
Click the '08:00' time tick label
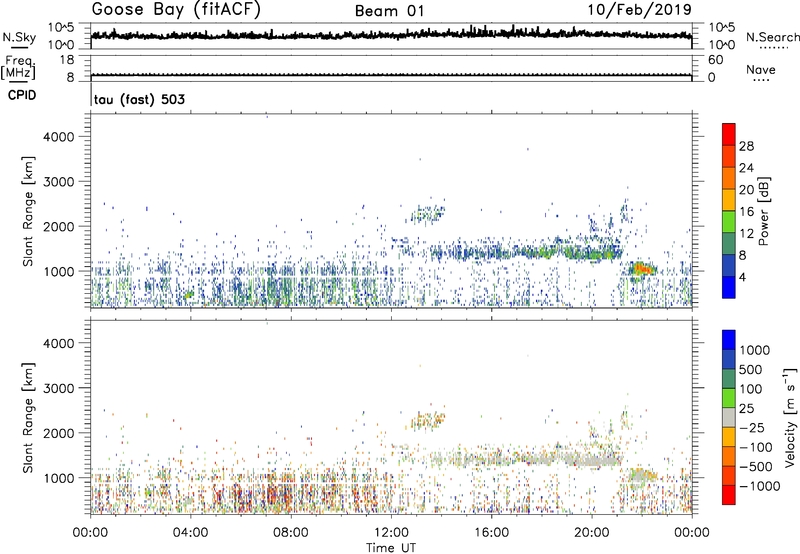click(x=291, y=533)
